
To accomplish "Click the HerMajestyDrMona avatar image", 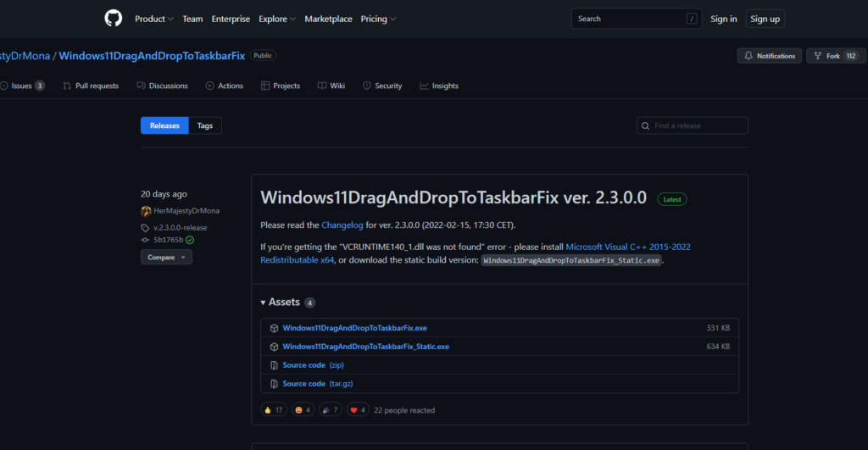I will point(146,211).
